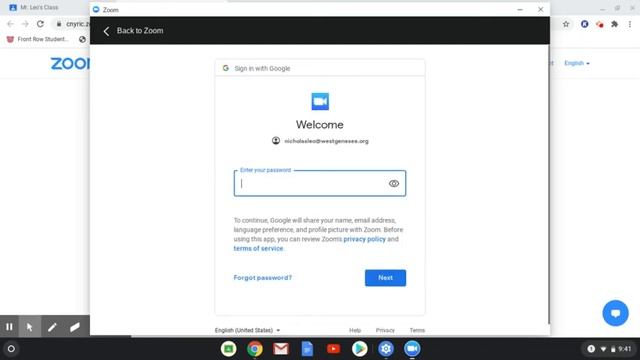The image size is (640, 360).
Task: Open the Front Row Student bookmark
Action: click(38, 39)
